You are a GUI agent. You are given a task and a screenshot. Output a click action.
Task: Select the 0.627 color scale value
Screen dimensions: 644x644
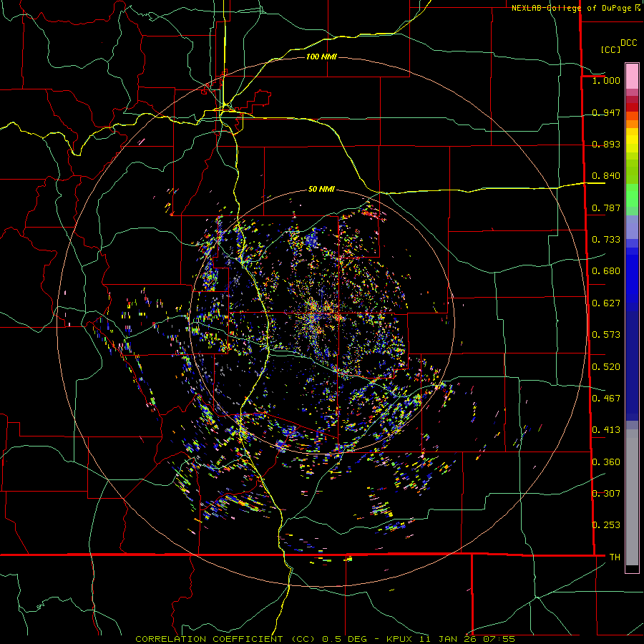(x=606, y=303)
